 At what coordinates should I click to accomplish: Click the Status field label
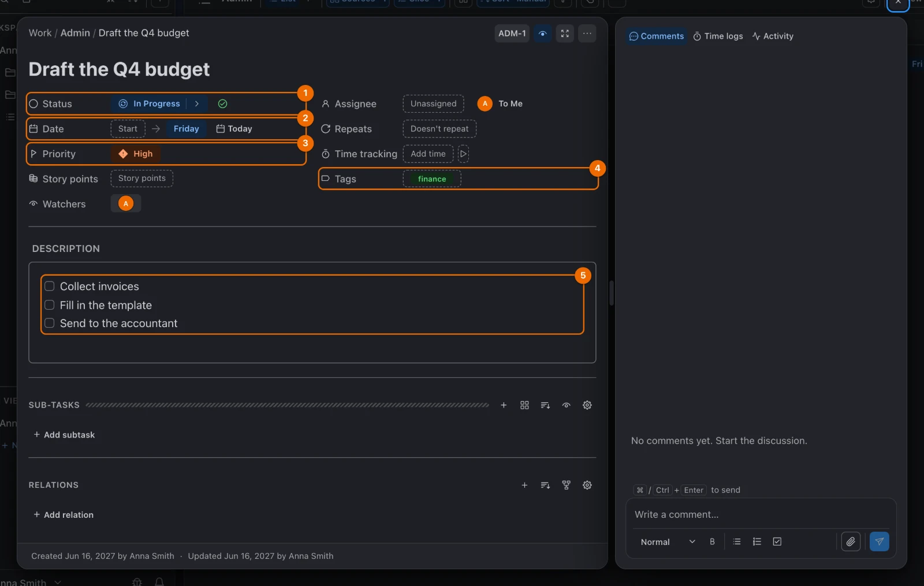(x=57, y=104)
